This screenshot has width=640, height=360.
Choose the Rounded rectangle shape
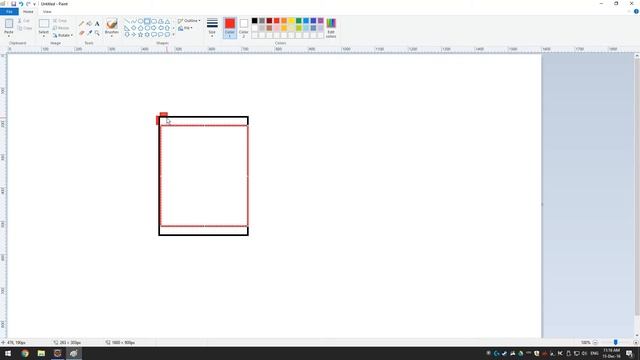pos(154,21)
